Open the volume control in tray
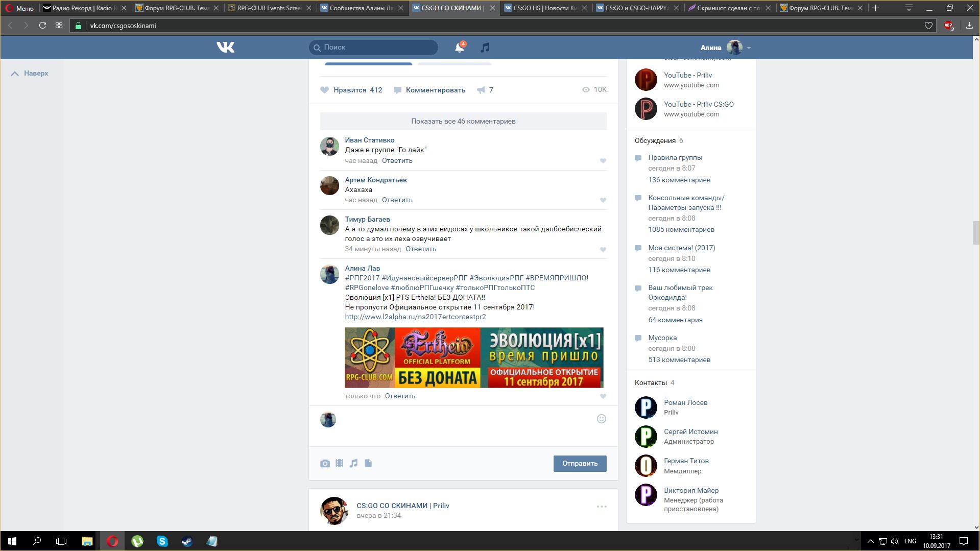 coord(895,541)
